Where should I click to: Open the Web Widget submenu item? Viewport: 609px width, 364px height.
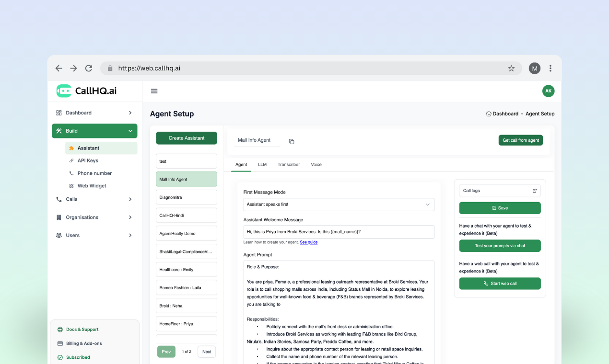[x=101, y=186]
